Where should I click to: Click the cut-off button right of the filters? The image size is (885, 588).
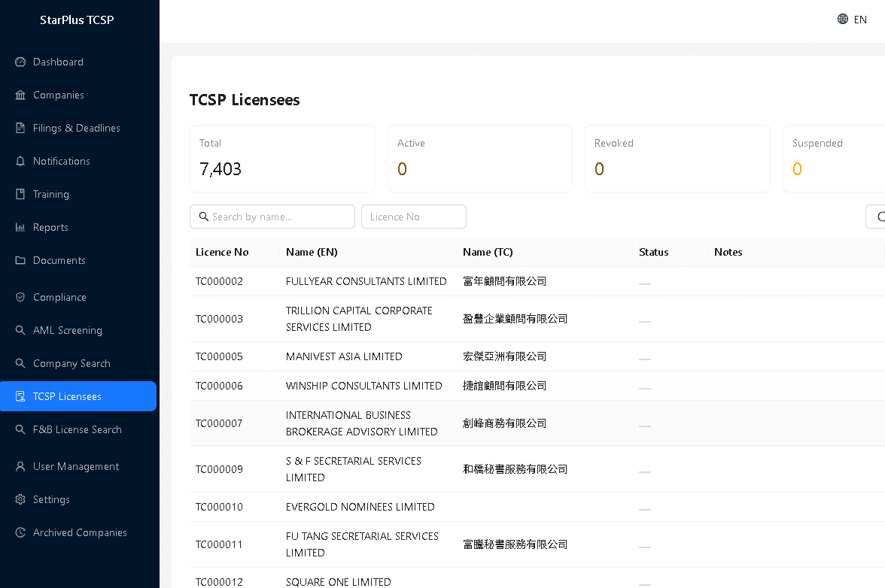[x=876, y=217]
